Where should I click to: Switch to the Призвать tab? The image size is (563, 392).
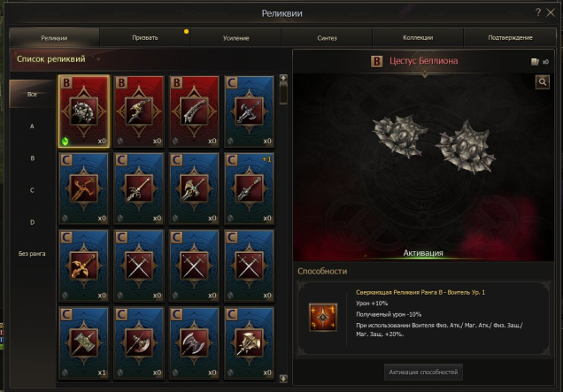coord(144,38)
